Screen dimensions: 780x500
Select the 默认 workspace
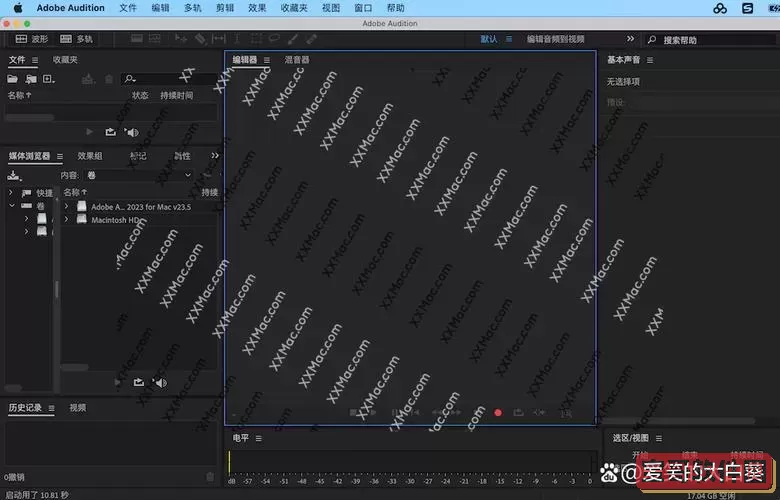(488, 39)
